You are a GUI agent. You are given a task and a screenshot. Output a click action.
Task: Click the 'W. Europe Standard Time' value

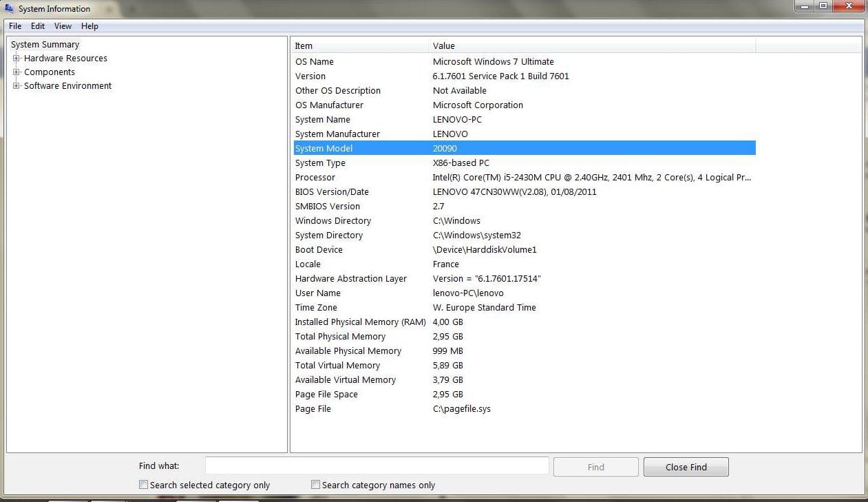tap(484, 308)
